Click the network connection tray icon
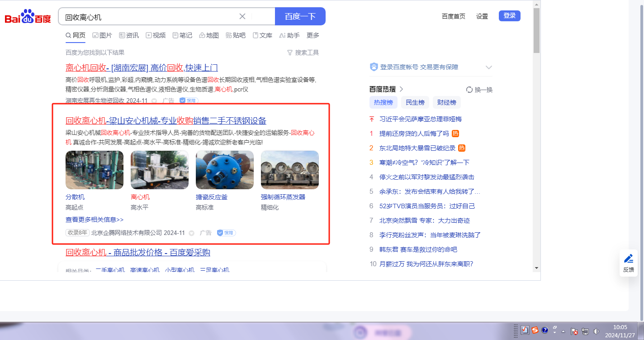Viewport: 644px width, 340px height. [x=585, y=331]
